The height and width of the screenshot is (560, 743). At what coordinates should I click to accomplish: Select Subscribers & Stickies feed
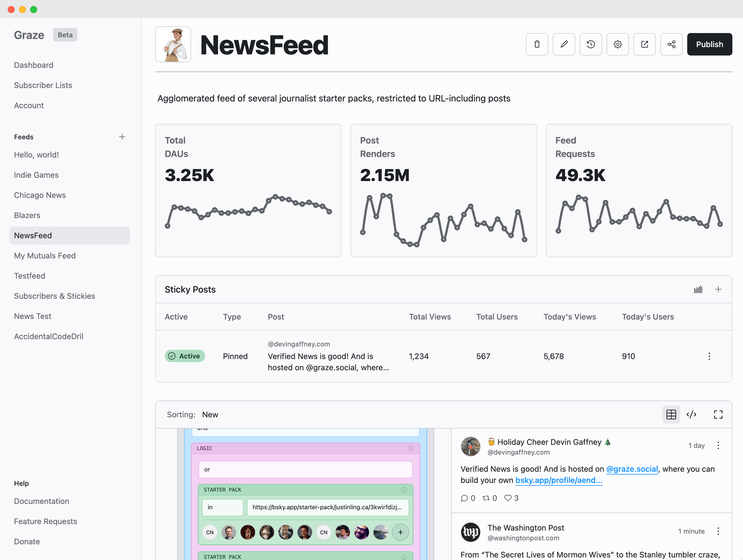tap(55, 296)
